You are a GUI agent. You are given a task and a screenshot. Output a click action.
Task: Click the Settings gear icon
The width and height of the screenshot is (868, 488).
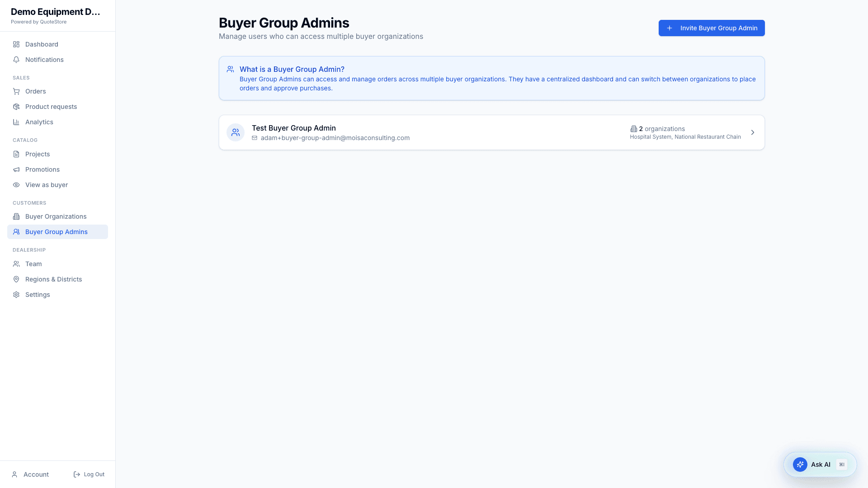point(16,295)
